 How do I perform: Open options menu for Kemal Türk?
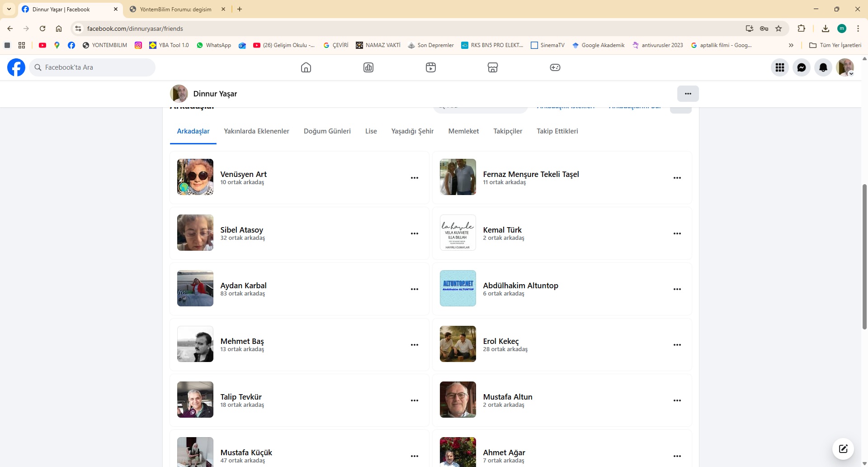pos(677,233)
